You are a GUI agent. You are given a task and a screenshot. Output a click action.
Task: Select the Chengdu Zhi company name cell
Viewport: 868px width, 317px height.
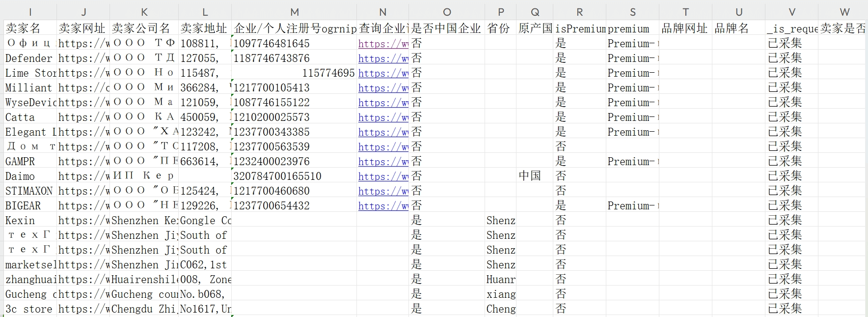click(144, 309)
